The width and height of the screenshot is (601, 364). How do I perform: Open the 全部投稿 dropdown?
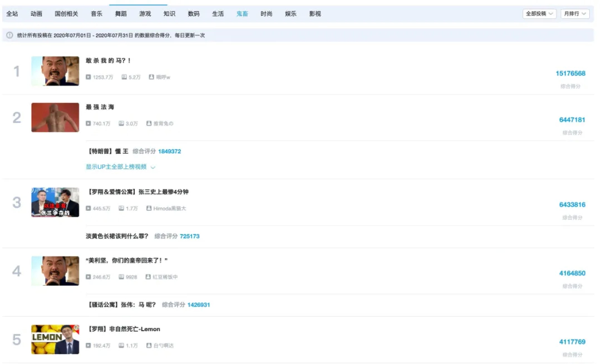click(539, 14)
